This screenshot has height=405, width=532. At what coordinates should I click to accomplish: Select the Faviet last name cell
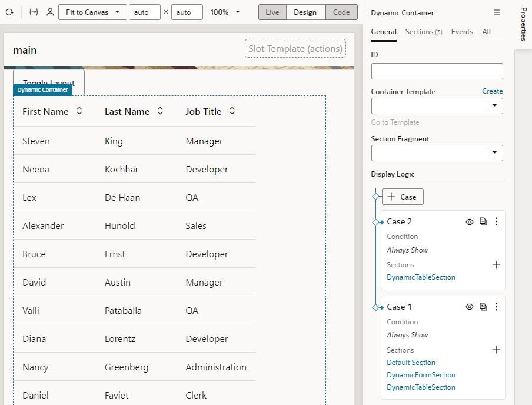[117, 396]
